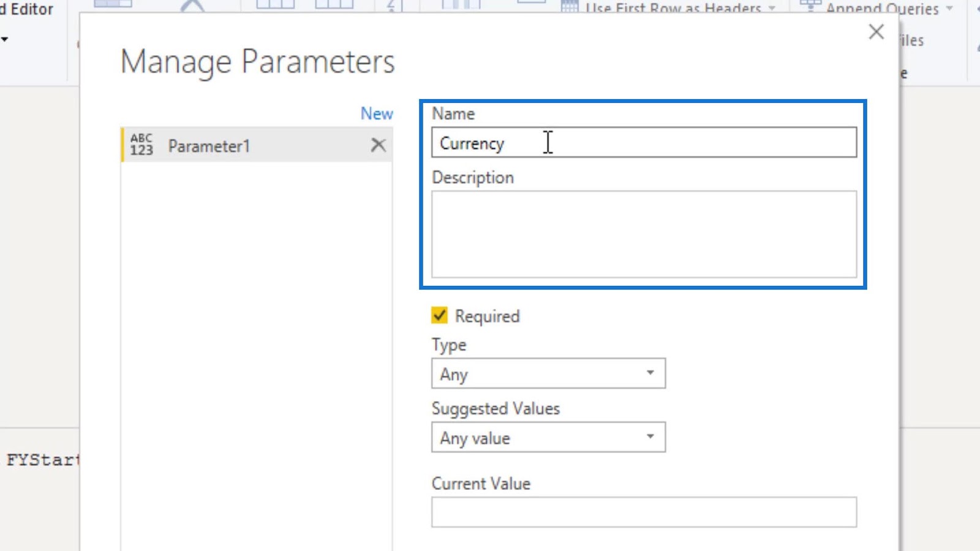Expand the Suggested Values dropdown
The height and width of the screenshot is (551, 980).
pos(548,438)
